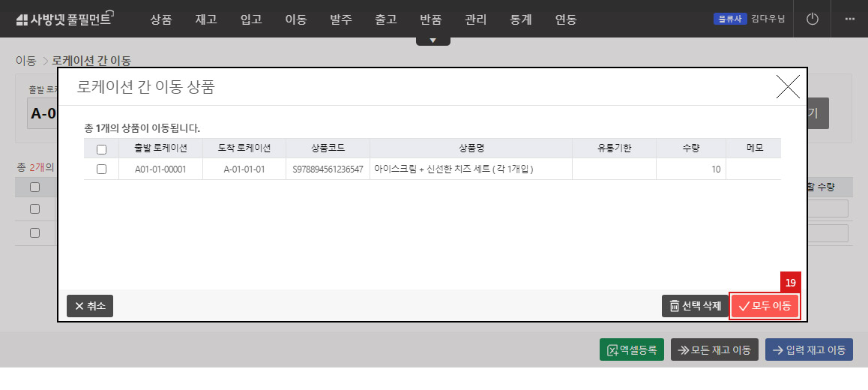This screenshot has height=390, width=868.
Task: Click the 사방넷 풀필먼트 logo
Action: [x=65, y=19]
